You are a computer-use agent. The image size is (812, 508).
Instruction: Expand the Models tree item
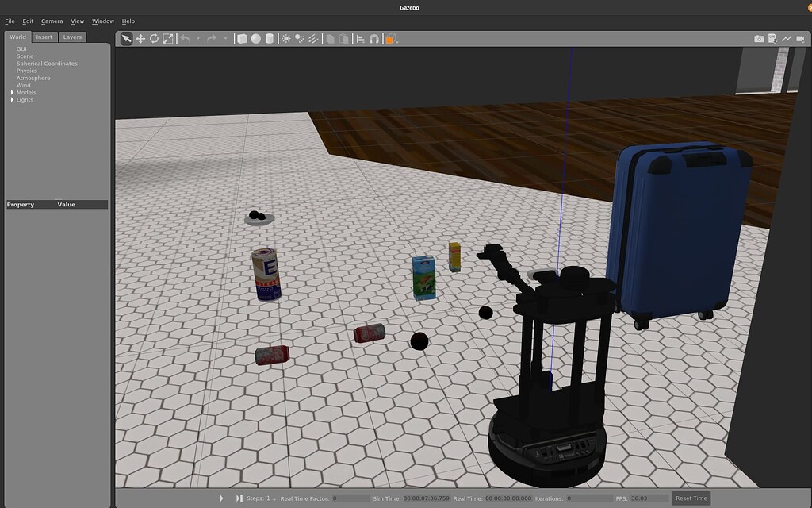(11, 92)
